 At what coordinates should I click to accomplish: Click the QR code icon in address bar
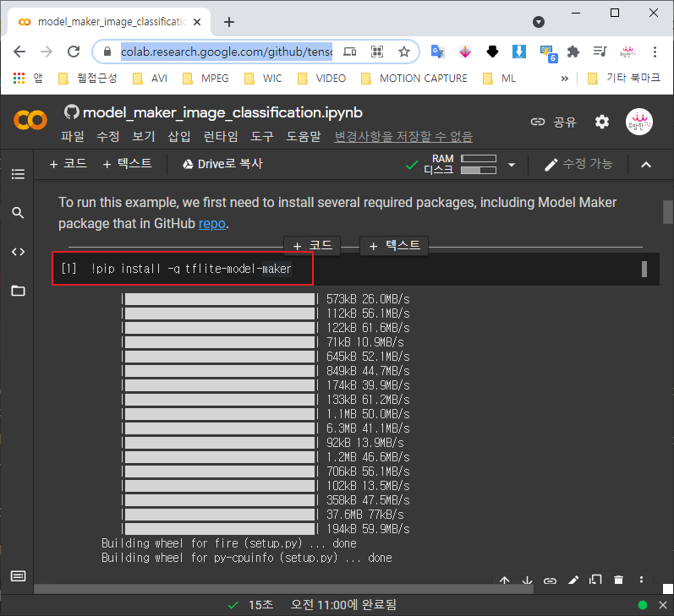pos(377,52)
